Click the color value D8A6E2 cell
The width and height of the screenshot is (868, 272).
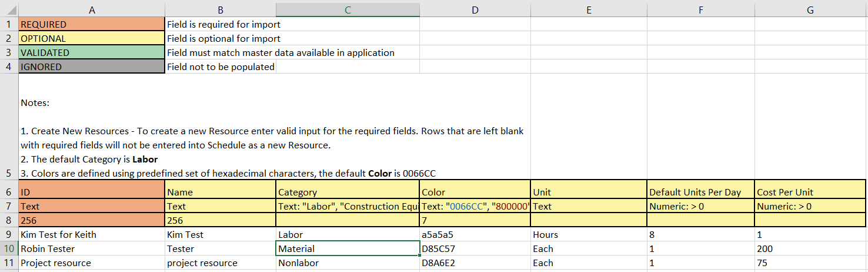[475, 263]
